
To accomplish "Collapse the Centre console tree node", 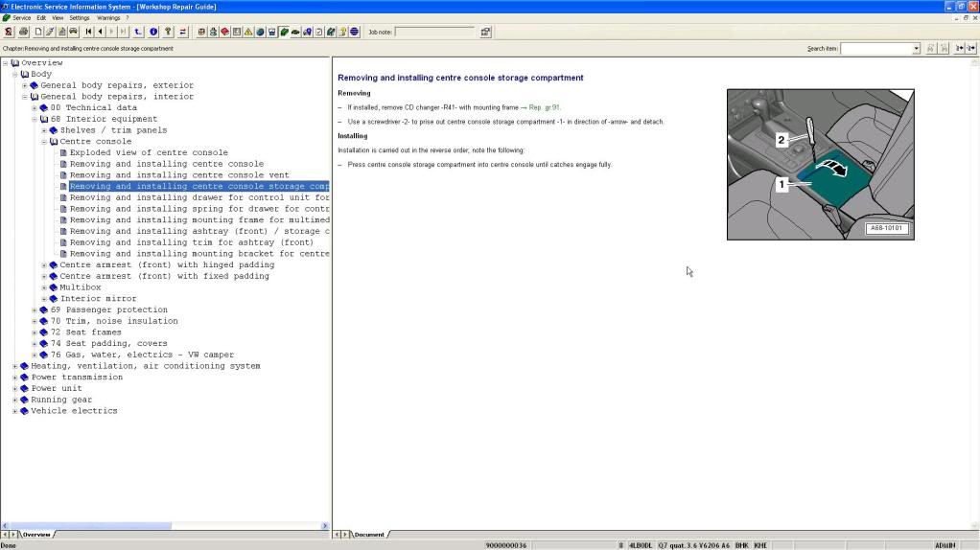I will pos(44,142).
